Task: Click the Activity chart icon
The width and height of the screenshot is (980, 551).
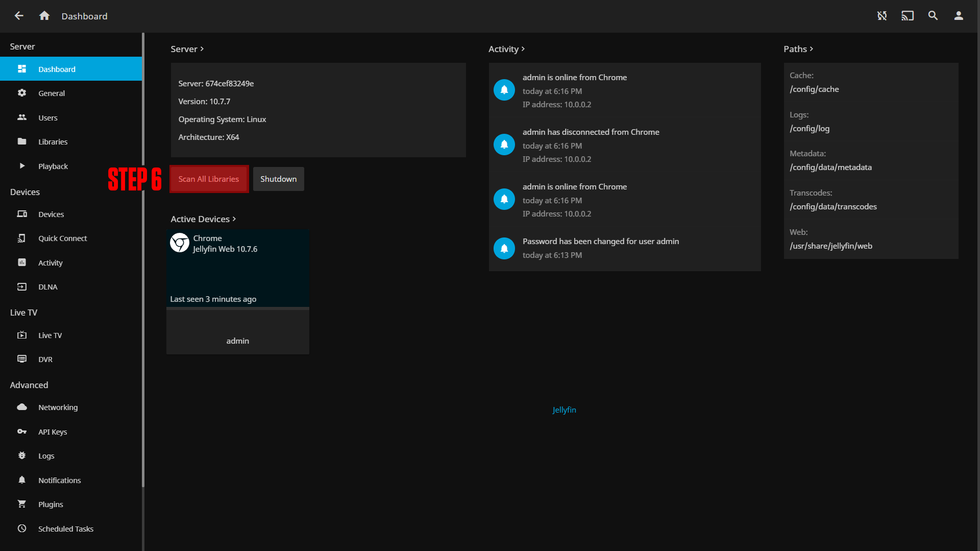Action: (22, 262)
